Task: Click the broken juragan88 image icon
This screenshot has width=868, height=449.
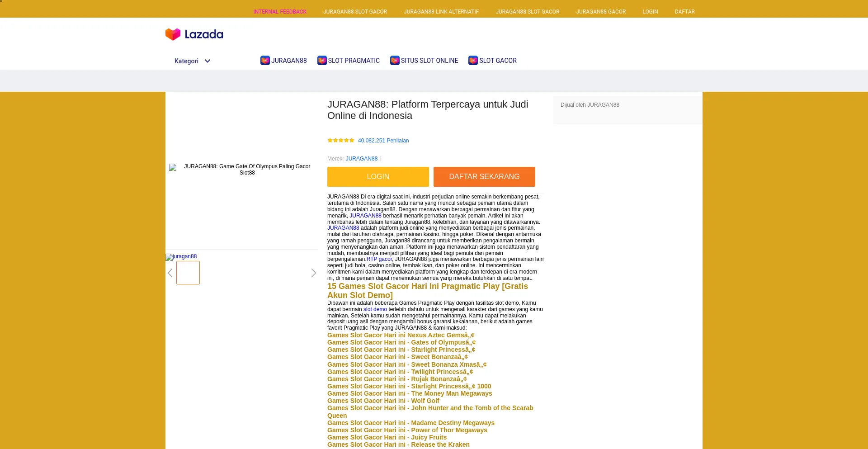Action: point(169,257)
